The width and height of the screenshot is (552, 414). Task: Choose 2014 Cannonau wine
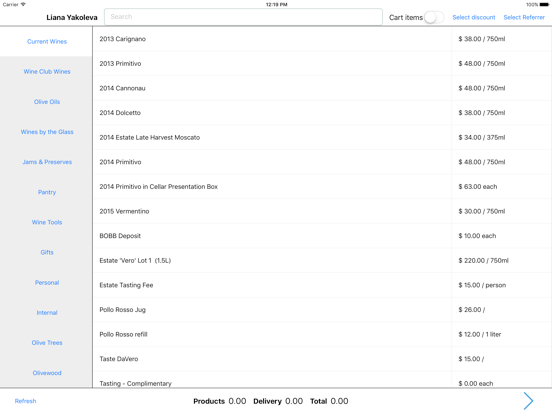(322, 88)
